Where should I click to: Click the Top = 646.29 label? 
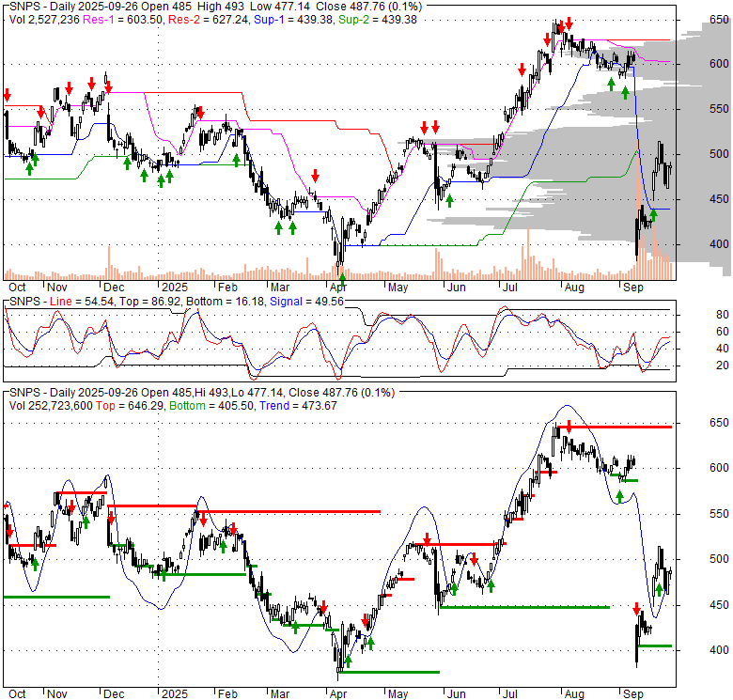(x=130, y=406)
